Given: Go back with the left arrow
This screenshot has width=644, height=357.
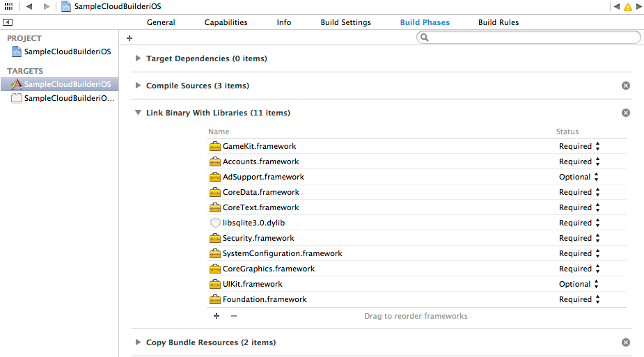Looking at the screenshot, I should click(29, 6).
